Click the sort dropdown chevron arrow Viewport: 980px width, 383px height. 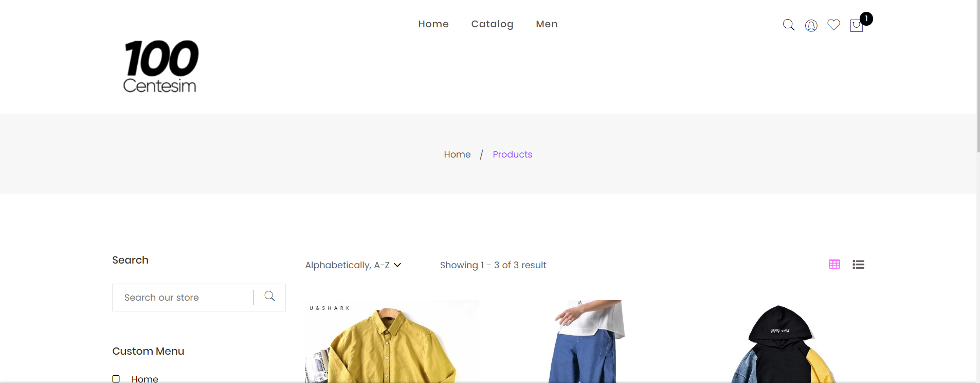pyautogui.click(x=397, y=265)
